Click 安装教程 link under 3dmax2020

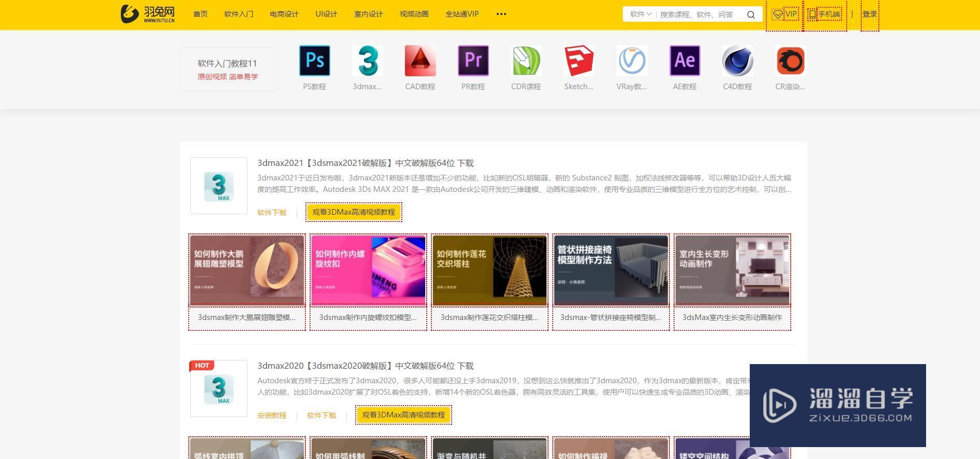click(x=272, y=415)
